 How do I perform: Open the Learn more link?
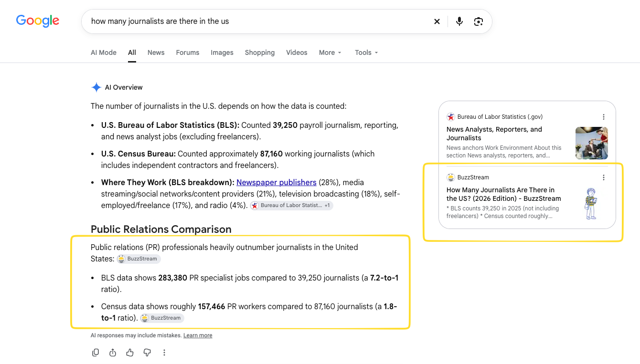coord(198,335)
